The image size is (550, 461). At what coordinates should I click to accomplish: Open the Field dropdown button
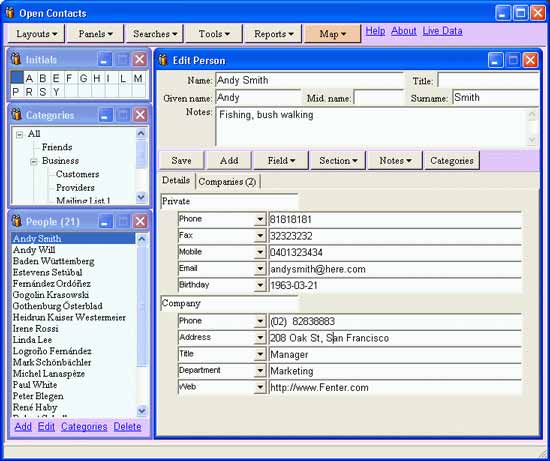pos(281,160)
